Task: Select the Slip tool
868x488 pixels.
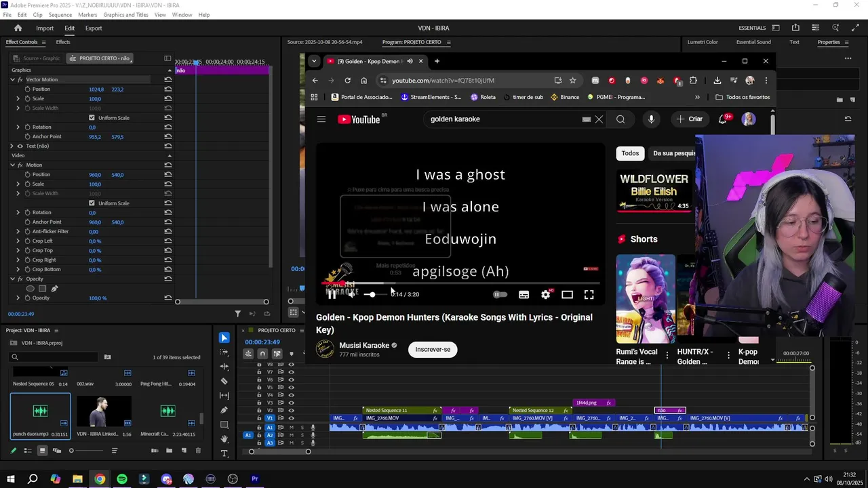Action: pyautogui.click(x=224, y=395)
